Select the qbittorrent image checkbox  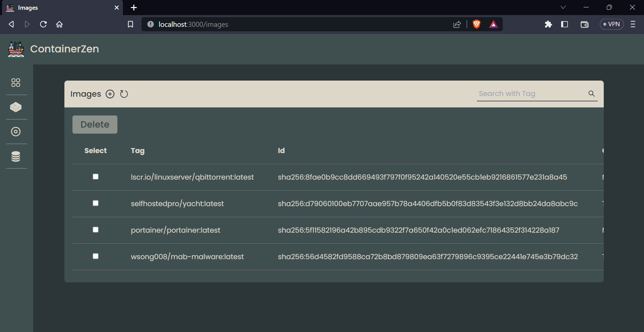(96, 177)
